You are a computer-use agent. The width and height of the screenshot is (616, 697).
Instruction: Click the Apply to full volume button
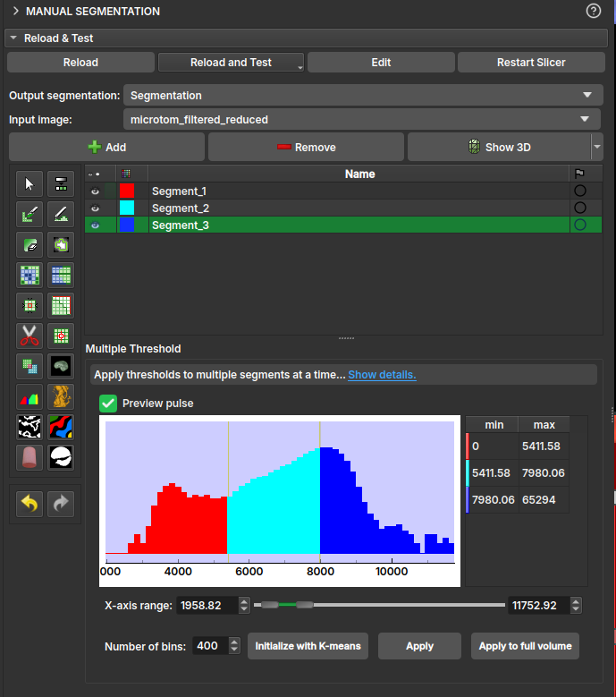525,646
